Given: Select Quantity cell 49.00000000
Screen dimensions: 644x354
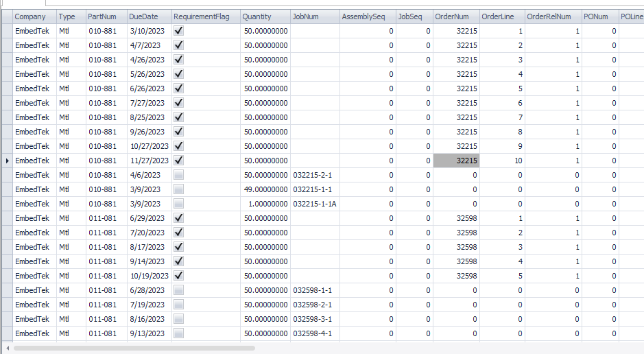Looking at the screenshot, I should (265, 189).
